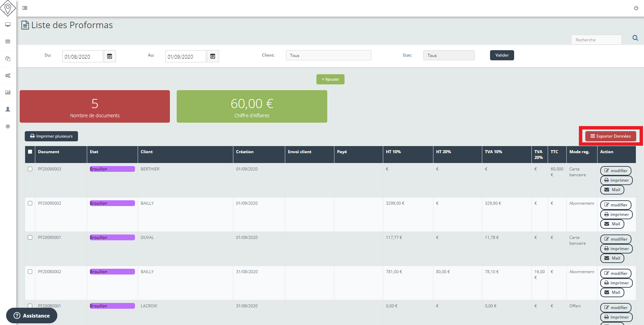Open the Client filter dropdown
The image size is (644, 325).
coord(328,55)
